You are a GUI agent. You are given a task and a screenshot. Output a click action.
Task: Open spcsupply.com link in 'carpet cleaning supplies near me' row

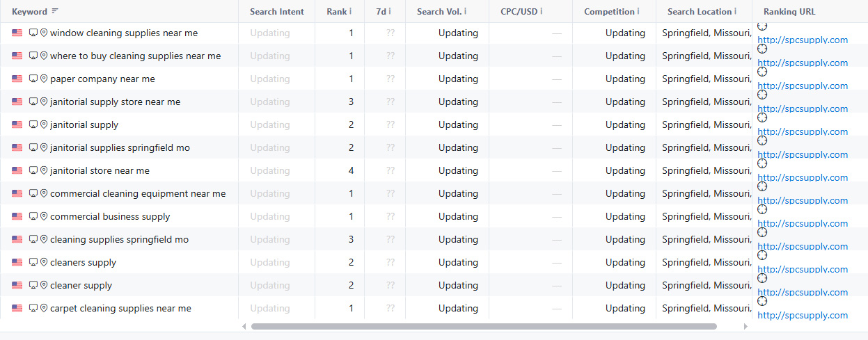tap(803, 315)
